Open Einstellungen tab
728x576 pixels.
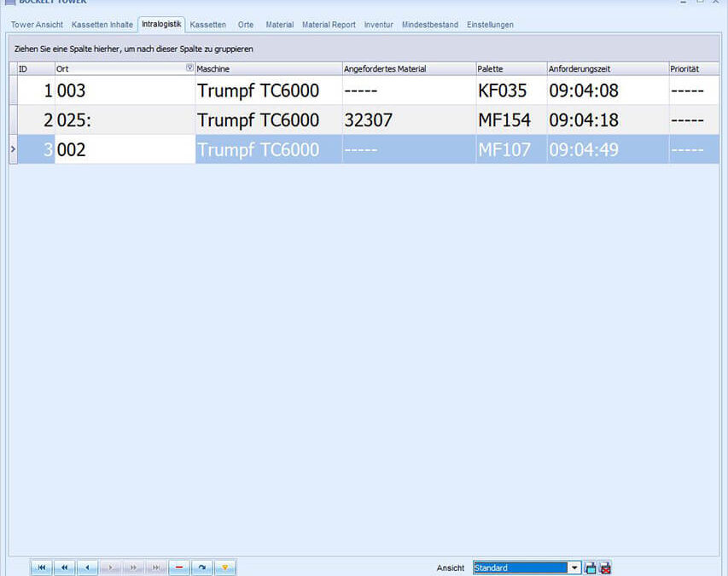490,25
